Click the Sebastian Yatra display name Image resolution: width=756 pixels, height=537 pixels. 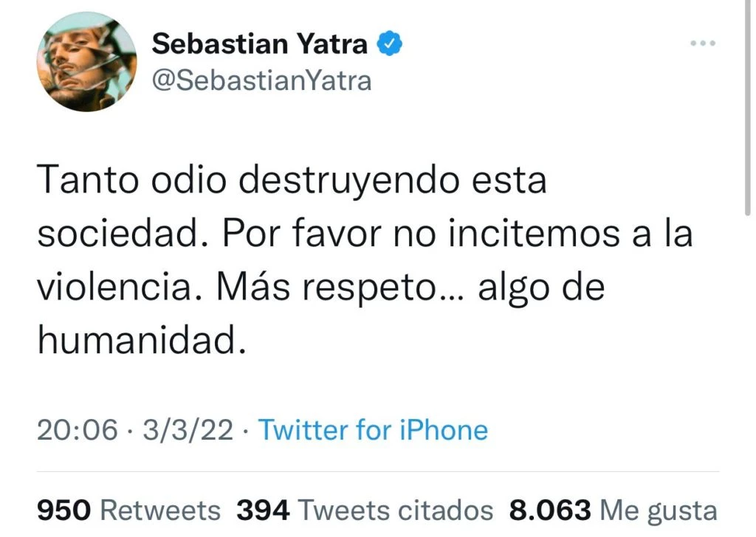259,44
